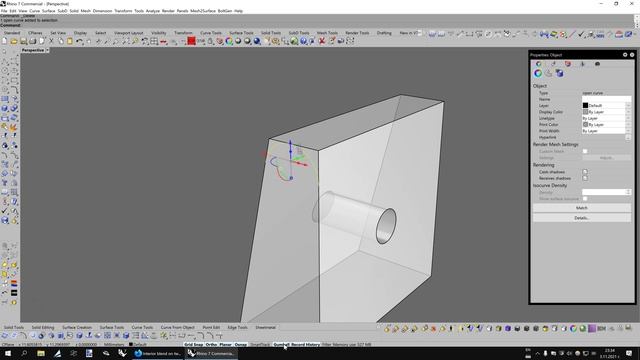This screenshot has width=640, height=360.
Task: Switch to the Drafting toolbar tab
Action: point(384,33)
